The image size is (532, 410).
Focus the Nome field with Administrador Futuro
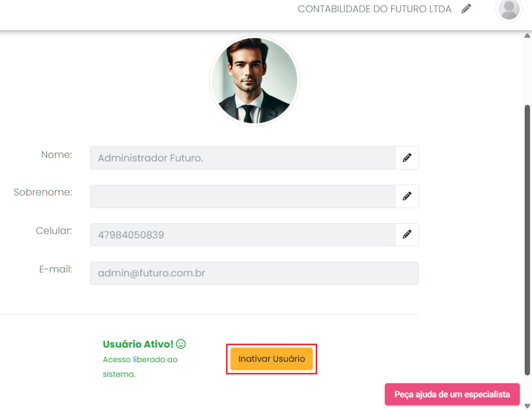click(x=243, y=158)
